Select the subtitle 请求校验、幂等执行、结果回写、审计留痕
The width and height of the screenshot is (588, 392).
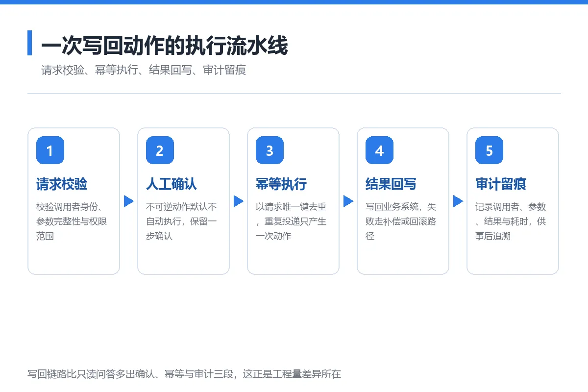coord(143,70)
